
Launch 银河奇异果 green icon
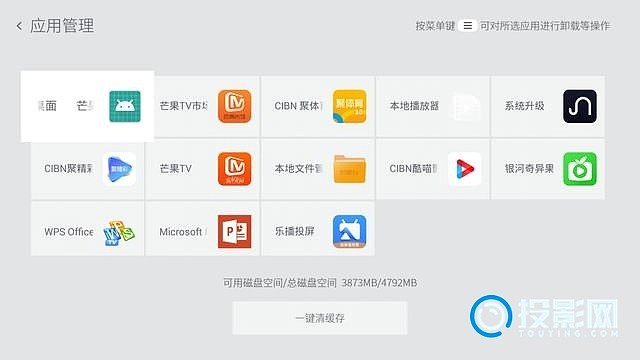point(580,169)
